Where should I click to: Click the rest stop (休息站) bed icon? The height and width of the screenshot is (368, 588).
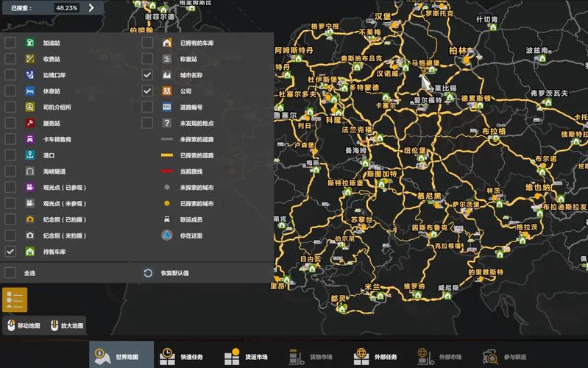pyautogui.click(x=30, y=91)
